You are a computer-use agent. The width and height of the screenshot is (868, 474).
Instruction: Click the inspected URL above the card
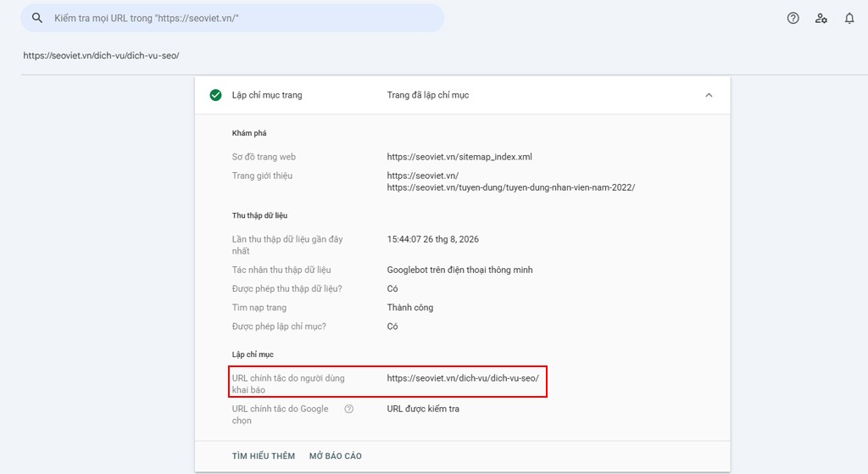102,55
